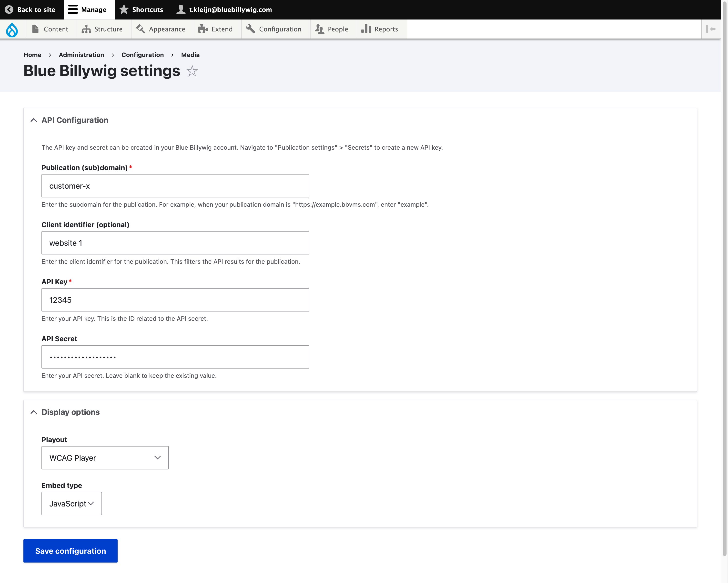The image size is (728, 583).
Task: Open Extend puzzle-piece menu item
Action: point(216,29)
